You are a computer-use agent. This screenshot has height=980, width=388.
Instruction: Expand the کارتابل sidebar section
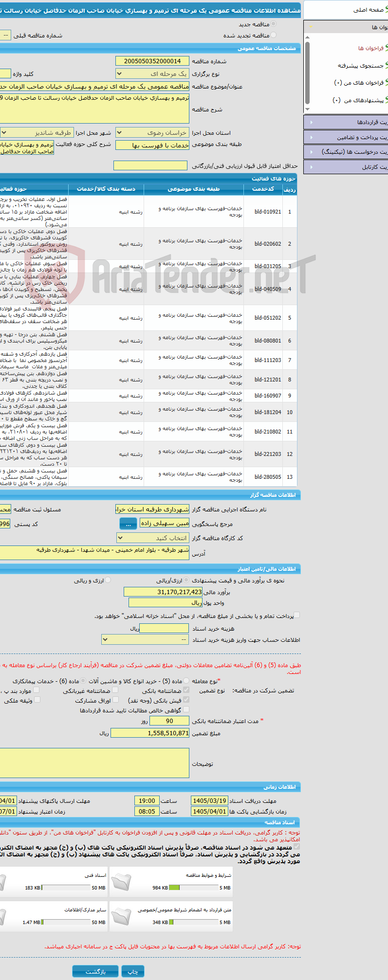346,167
